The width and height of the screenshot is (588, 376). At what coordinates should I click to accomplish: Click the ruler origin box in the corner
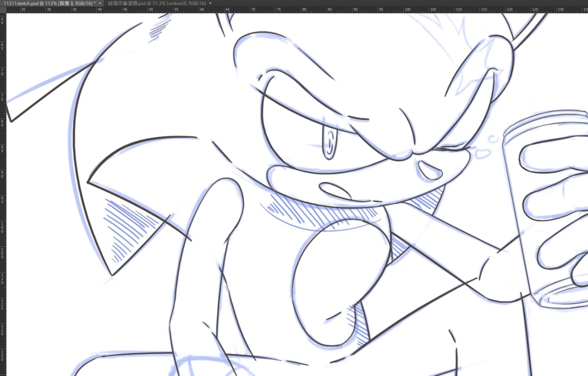pos(3,10)
